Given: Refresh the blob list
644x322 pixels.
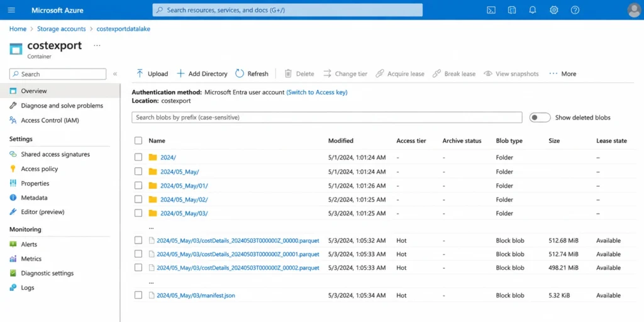Looking at the screenshot, I should (x=252, y=74).
